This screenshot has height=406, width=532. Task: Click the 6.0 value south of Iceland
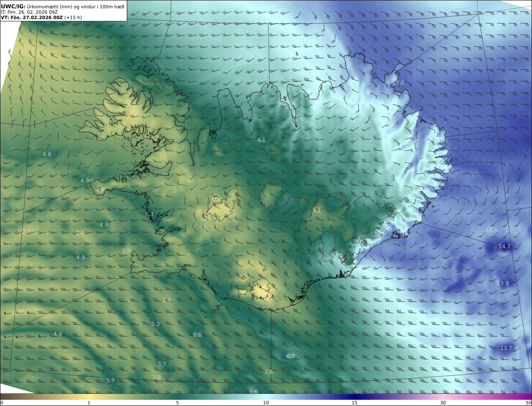pos(197,335)
